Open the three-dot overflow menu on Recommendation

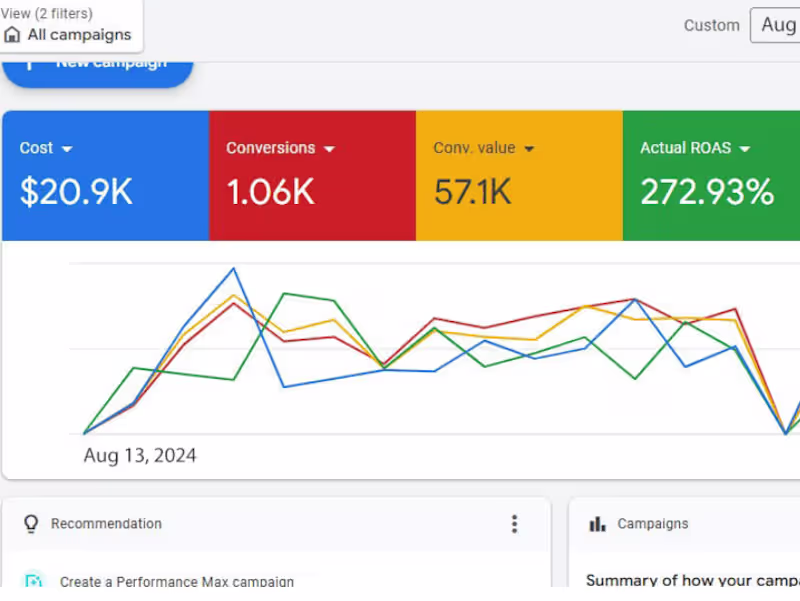514,524
